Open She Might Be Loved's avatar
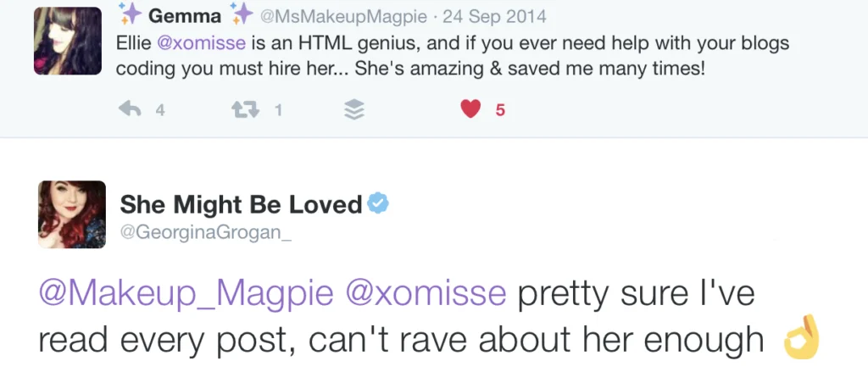This screenshot has width=868, height=372. [71, 214]
